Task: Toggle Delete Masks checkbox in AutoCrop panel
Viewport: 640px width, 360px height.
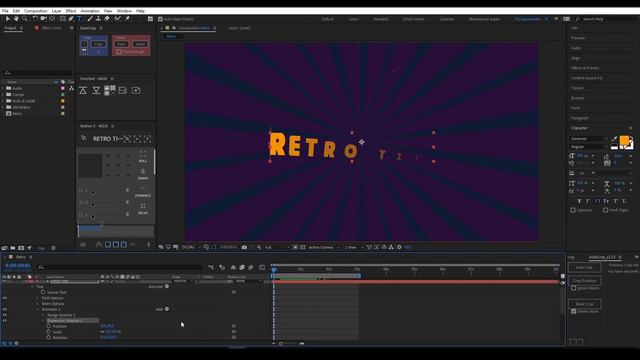Action: [574, 311]
